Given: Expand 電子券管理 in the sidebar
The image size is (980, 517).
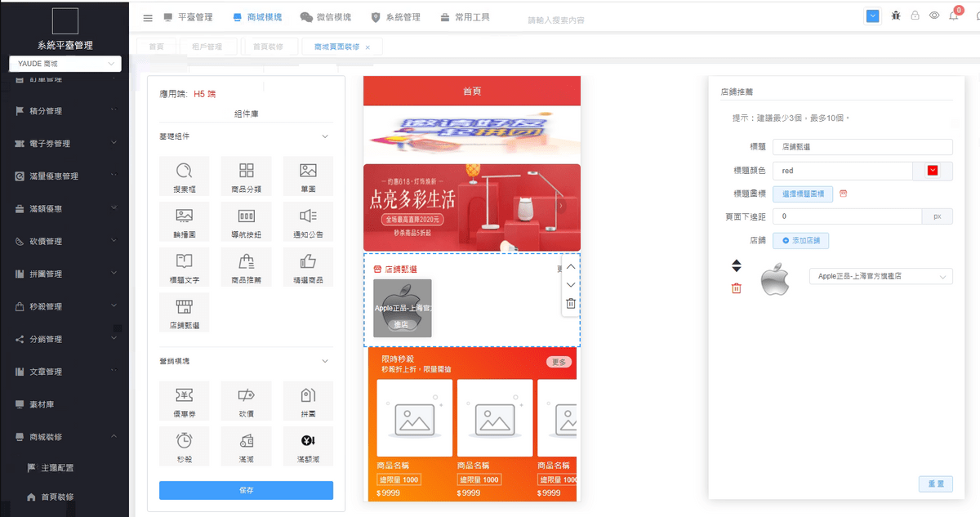Looking at the screenshot, I should [65, 144].
